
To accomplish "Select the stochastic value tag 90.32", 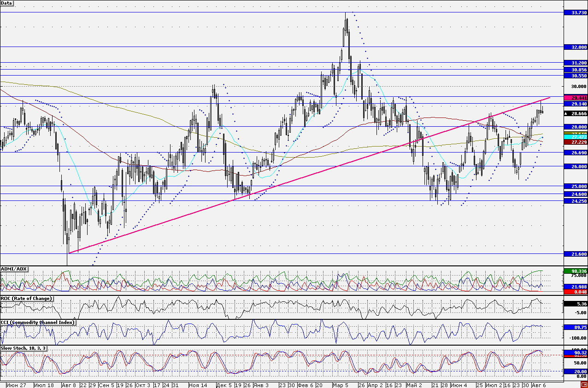I will point(576,353).
